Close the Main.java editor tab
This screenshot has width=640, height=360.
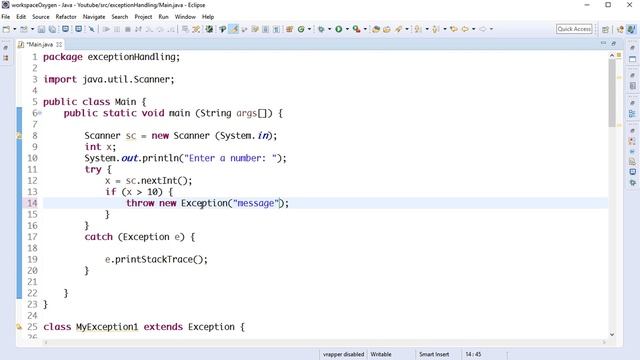[x=59, y=44]
